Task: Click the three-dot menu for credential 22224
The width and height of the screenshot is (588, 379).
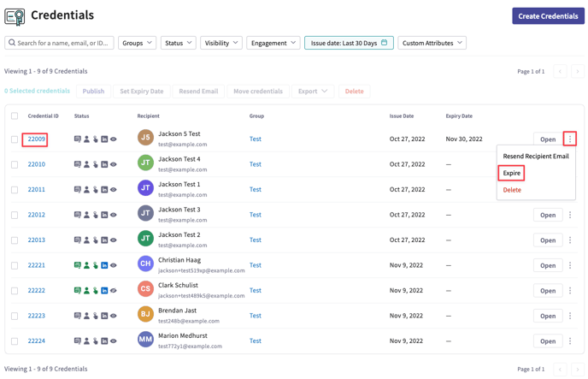Action: tap(570, 341)
